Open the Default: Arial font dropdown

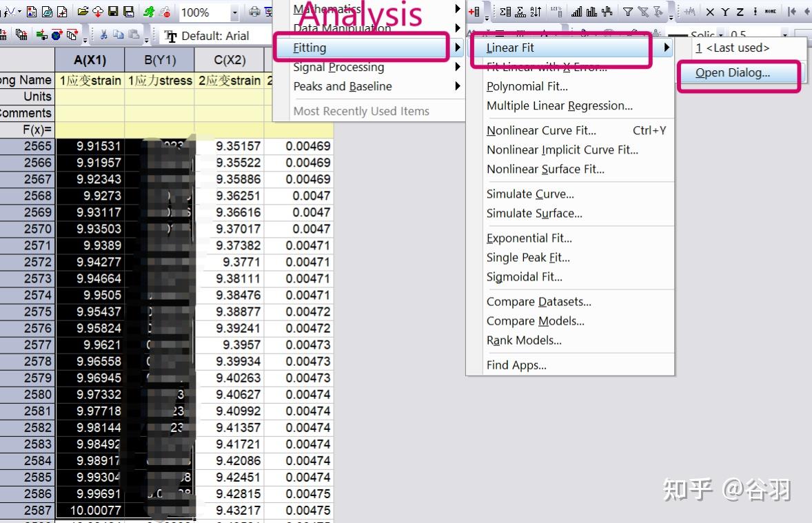(x=215, y=35)
